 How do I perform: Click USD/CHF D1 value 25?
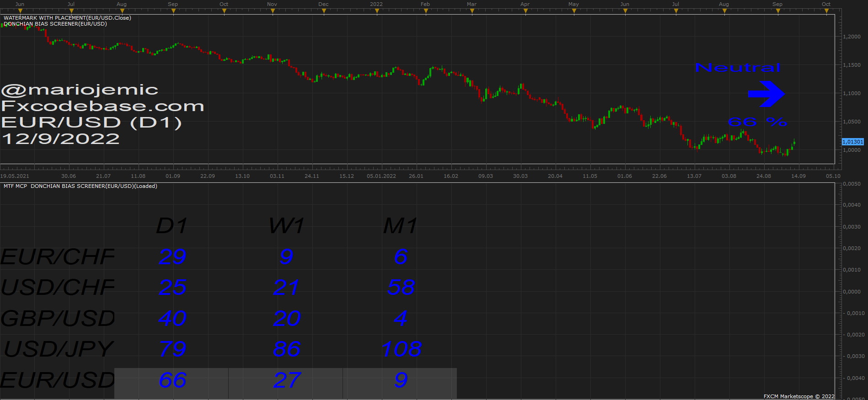point(172,288)
